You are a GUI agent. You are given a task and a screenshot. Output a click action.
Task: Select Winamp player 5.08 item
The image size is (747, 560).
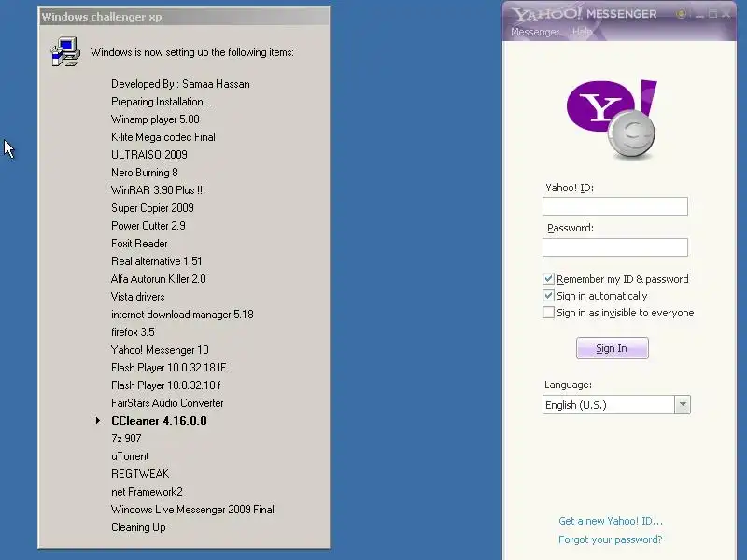click(x=155, y=119)
